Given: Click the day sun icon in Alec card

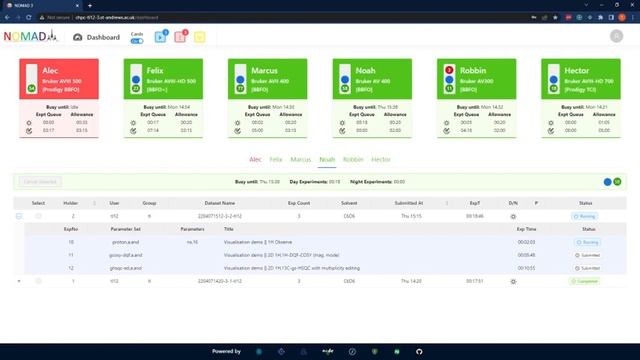Looking at the screenshot, I should tap(29, 122).
